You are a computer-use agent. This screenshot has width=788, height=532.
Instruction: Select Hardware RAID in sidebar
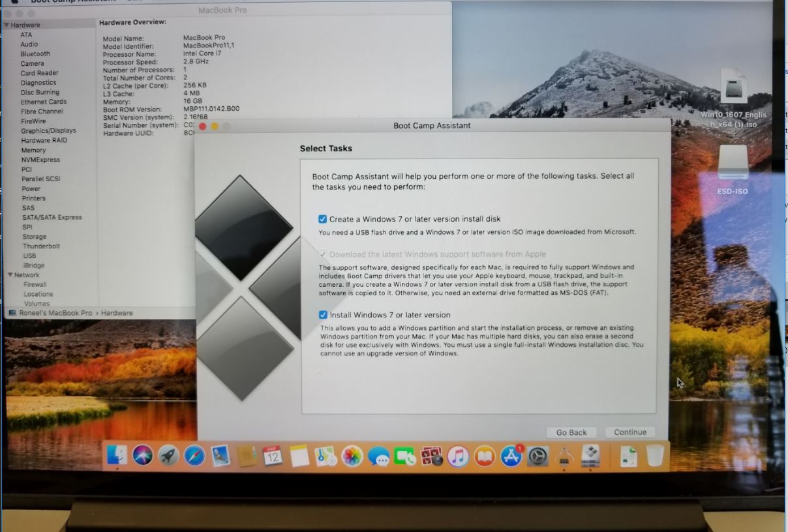pos(44,140)
